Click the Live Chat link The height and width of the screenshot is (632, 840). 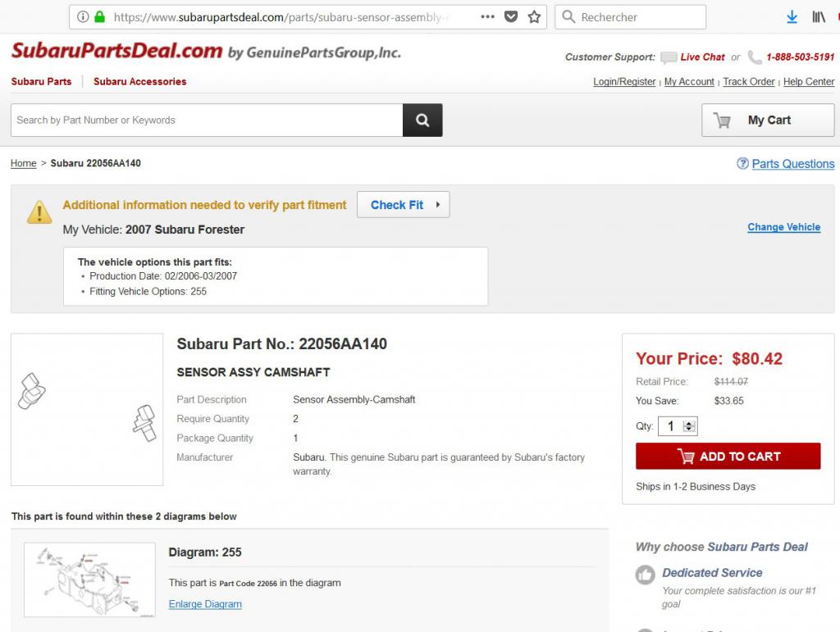702,57
